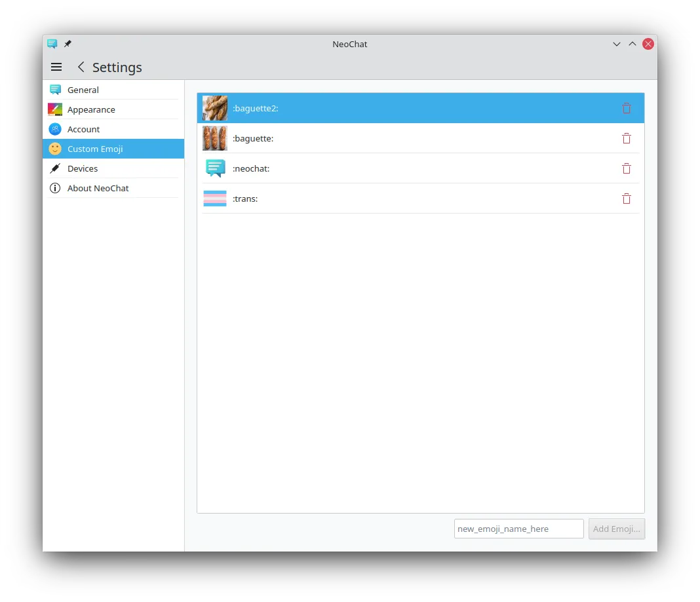Click the Devices plug icon
700x602 pixels.
(55, 168)
